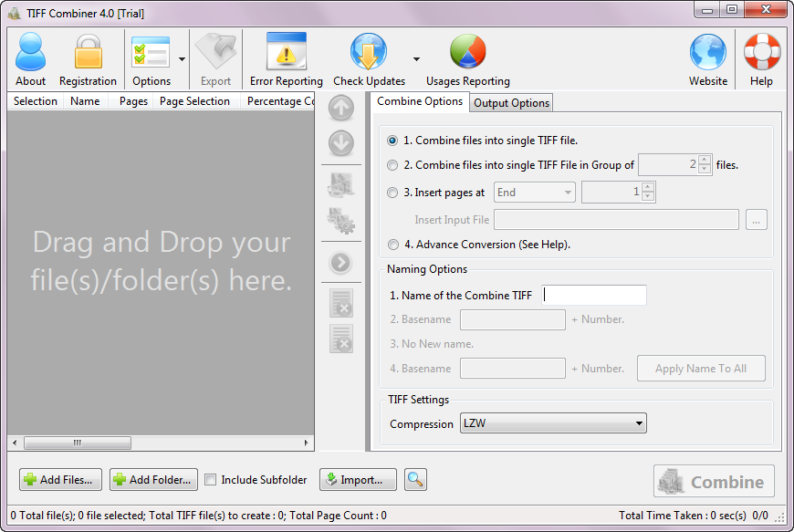Click the Import button
The width and height of the screenshot is (794, 532).
tap(358, 479)
